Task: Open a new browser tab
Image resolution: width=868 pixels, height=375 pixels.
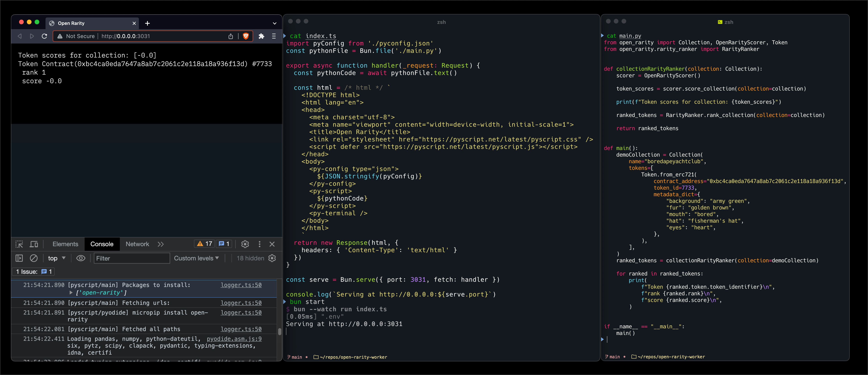Action: (x=147, y=23)
